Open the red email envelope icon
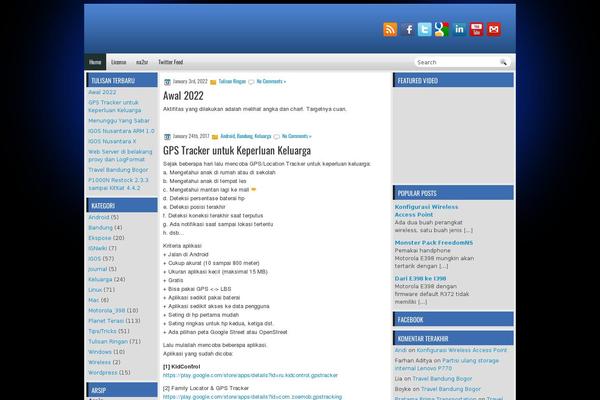Viewport: 600px width, 400px height. (x=494, y=29)
